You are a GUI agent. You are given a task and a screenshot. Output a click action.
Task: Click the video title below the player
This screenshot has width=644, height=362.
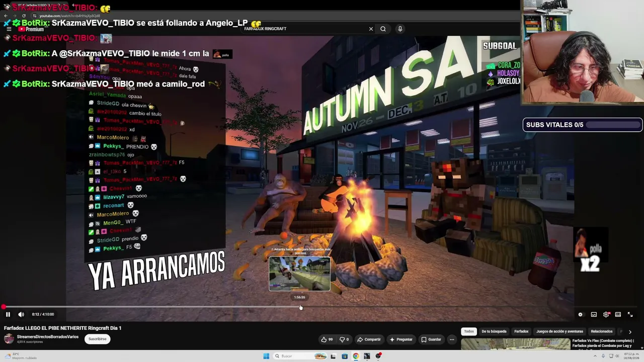click(63, 328)
